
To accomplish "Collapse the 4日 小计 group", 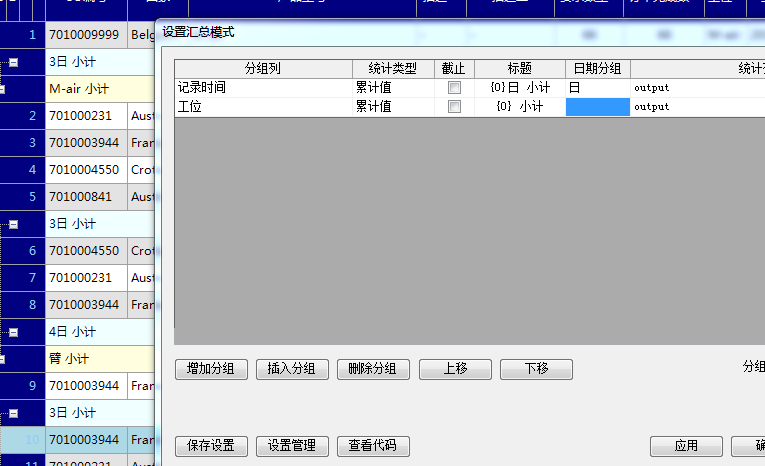I will 14,332.
